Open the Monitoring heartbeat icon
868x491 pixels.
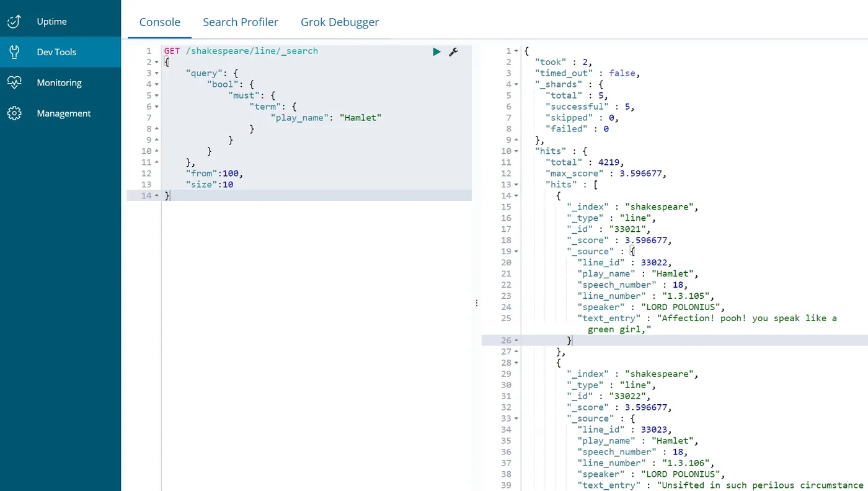[14, 82]
